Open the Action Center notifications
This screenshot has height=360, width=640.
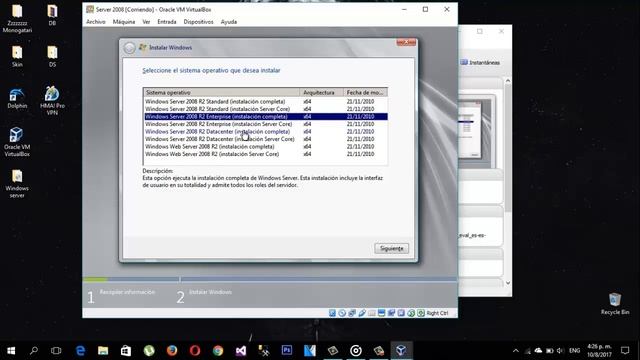(625, 351)
